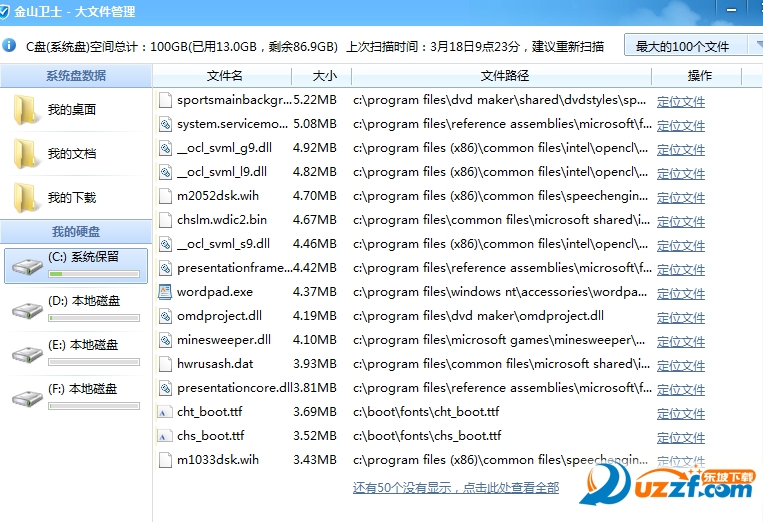Click DLL icon of __ocl_svml_s9.dll
This screenshot has width=763, height=522.
coord(165,244)
